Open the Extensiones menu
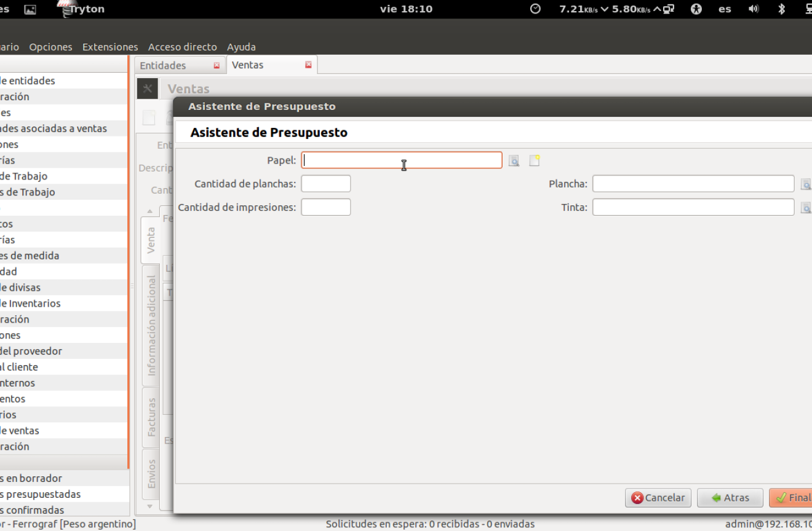This screenshot has width=812, height=531. (110, 47)
